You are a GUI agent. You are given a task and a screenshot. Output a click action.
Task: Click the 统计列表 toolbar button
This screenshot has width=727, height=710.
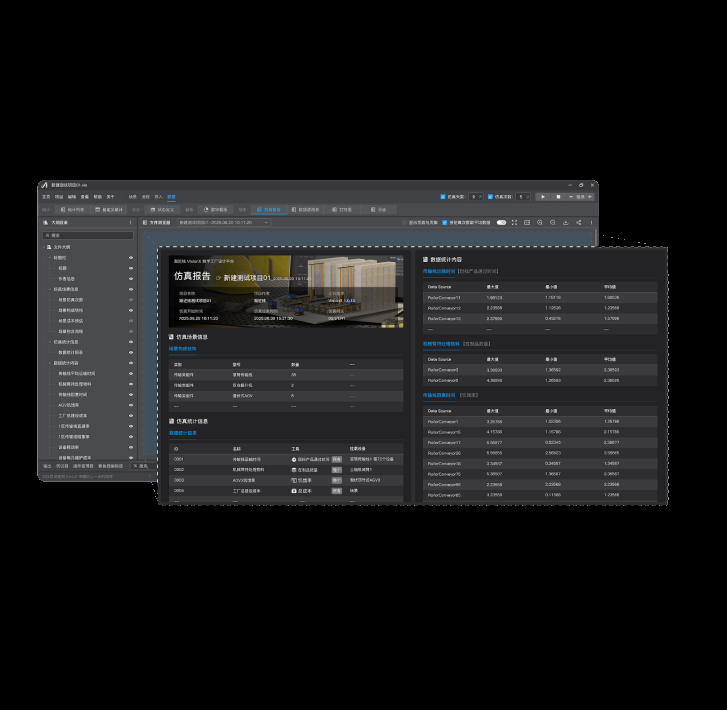pyautogui.click(x=72, y=210)
